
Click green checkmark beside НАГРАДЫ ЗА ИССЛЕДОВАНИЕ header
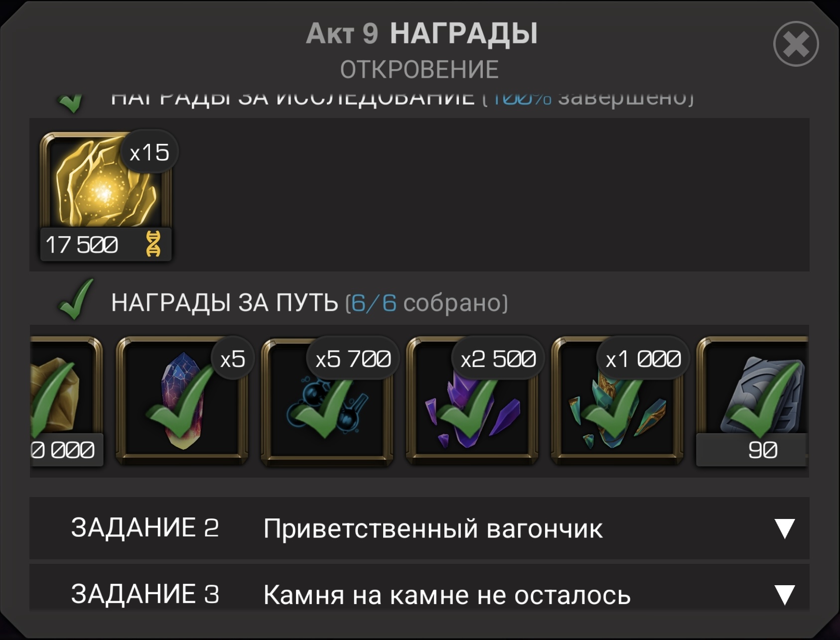(71, 102)
